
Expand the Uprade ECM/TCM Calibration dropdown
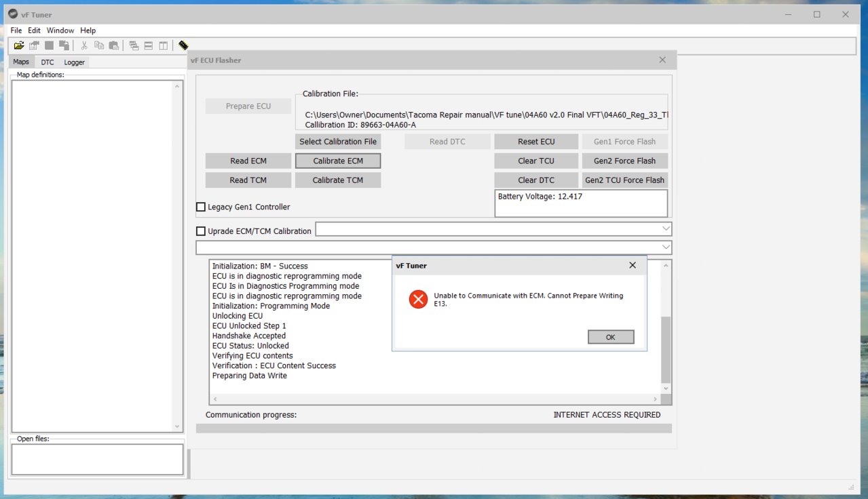(x=666, y=229)
